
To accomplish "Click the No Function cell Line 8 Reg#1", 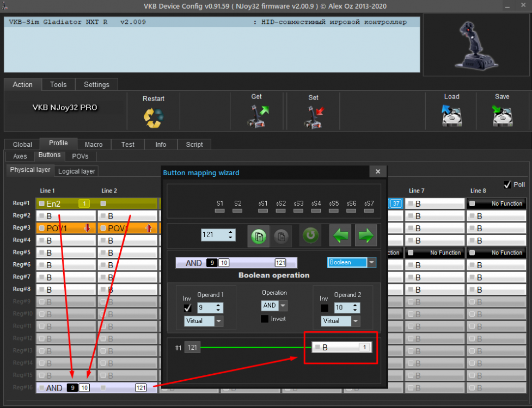I will point(497,203).
